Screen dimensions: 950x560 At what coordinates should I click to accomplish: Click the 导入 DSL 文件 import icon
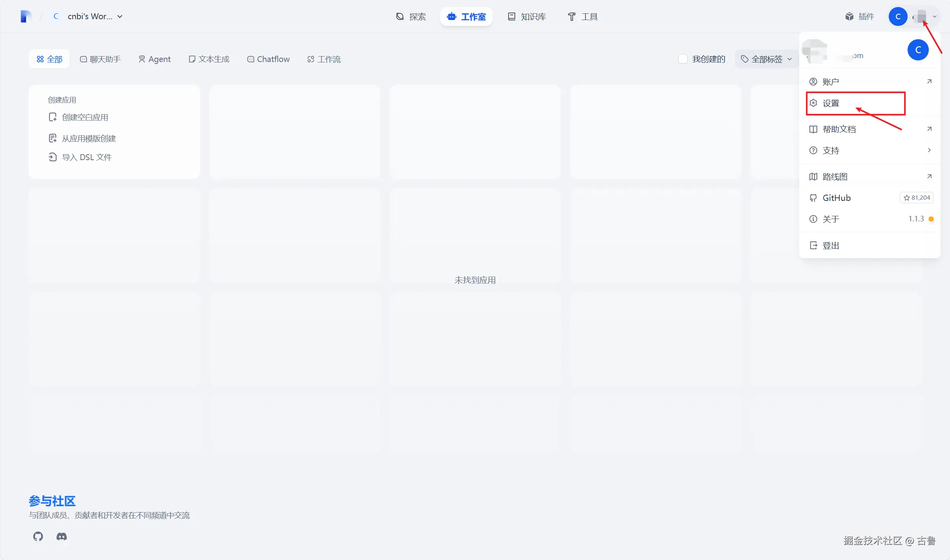(x=53, y=157)
